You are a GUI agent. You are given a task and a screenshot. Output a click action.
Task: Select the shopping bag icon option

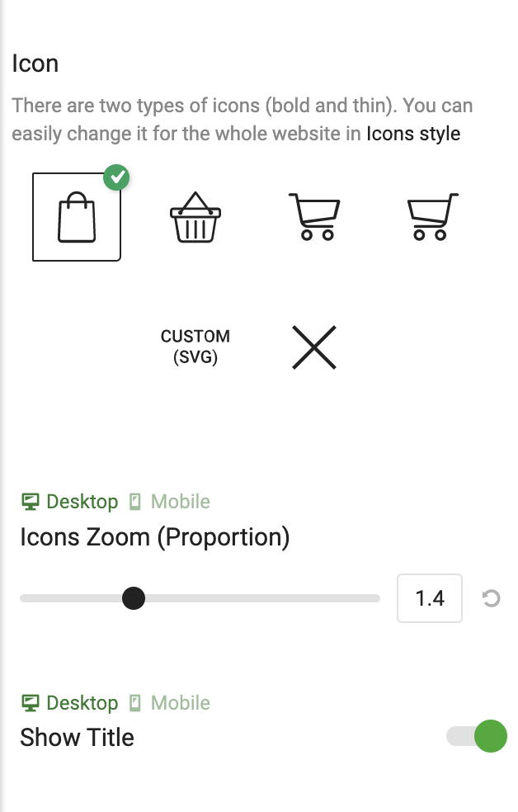click(77, 217)
